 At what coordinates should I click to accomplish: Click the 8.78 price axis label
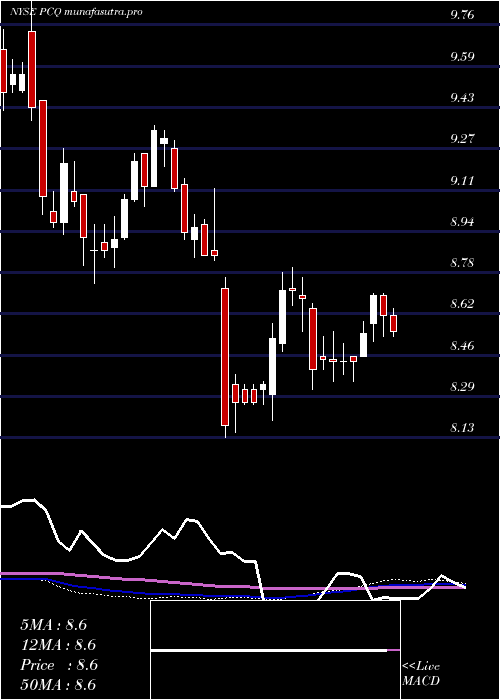[x=462, y=263]
